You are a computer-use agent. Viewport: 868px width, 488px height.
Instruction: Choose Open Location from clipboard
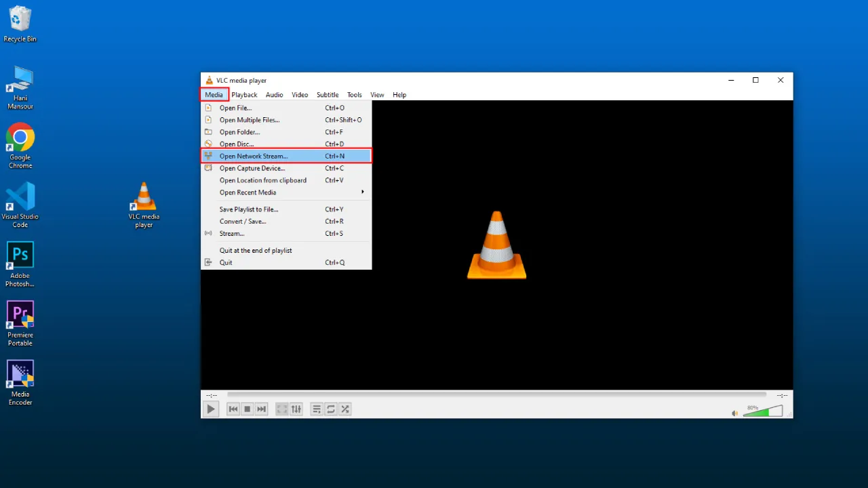click(286, 180)
